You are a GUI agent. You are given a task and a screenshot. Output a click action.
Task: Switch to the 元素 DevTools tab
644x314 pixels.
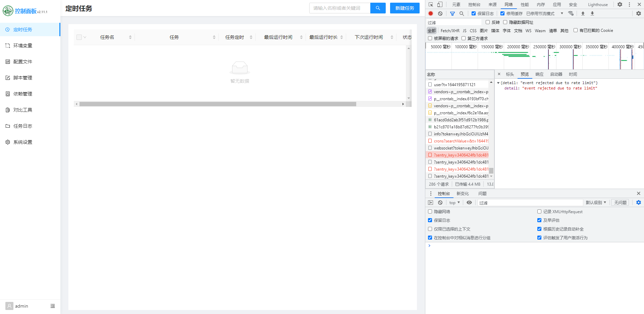(x=456, y=5)
